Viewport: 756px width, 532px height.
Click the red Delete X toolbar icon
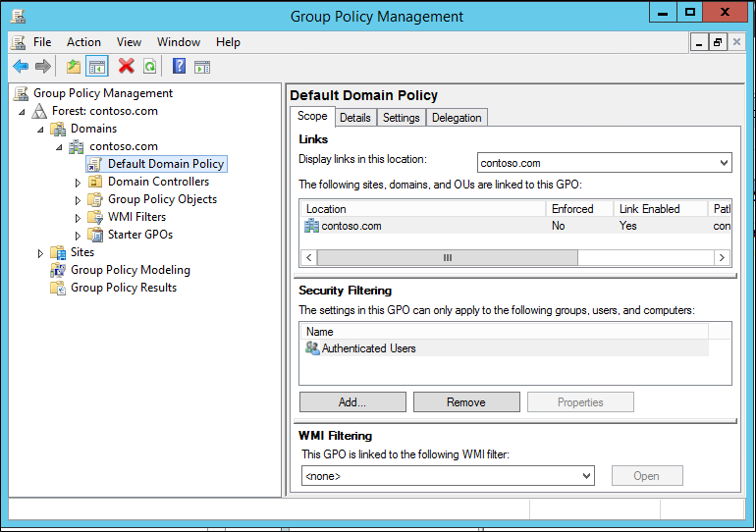coord(127,66)
